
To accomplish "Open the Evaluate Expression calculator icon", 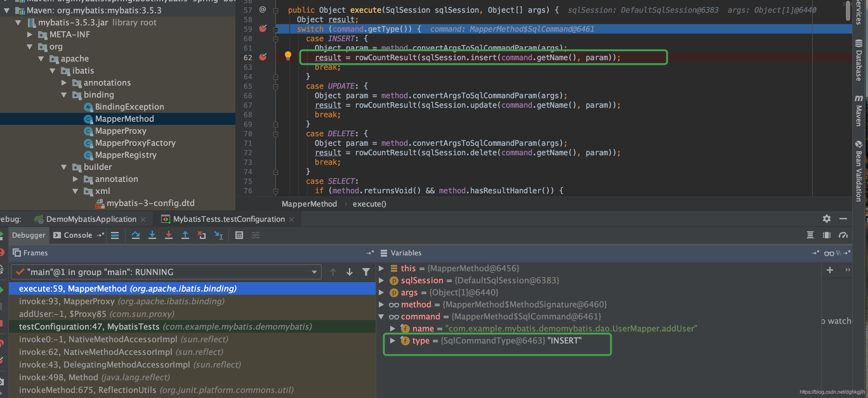I will (239, 235).
